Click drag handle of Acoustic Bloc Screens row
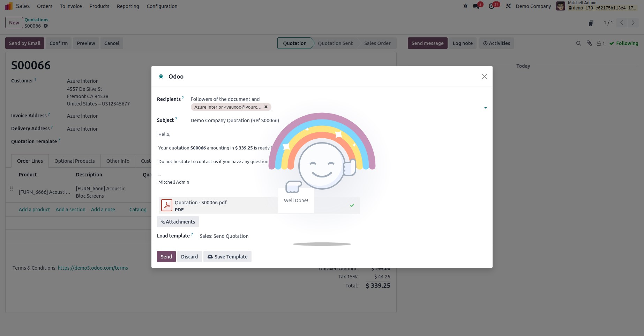 pos(11,189)
